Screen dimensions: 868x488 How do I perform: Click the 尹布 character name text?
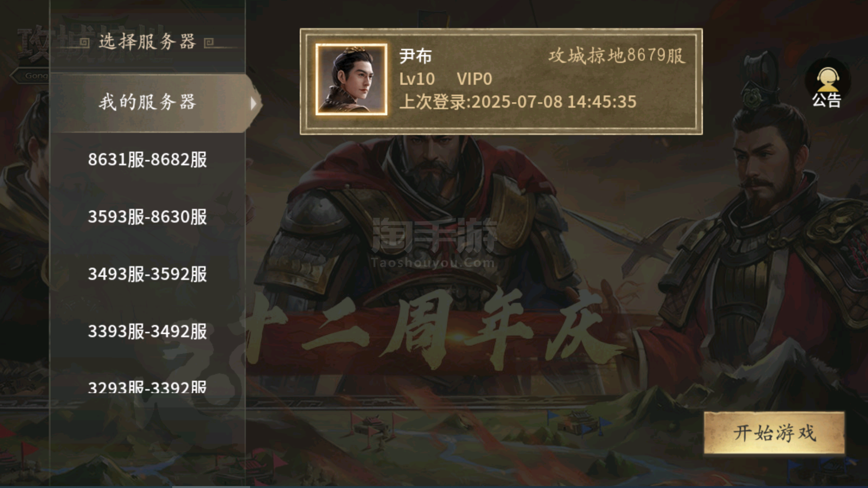pos(416,56)
